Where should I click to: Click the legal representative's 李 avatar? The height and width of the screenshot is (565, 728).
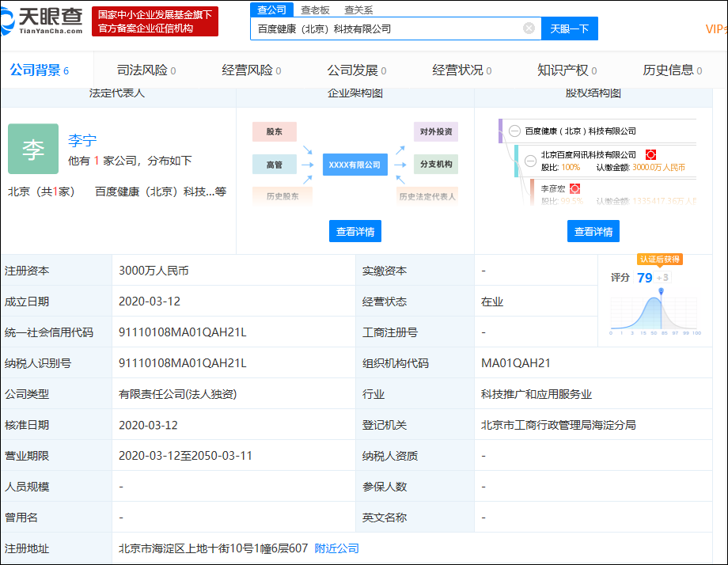tap(32, 148)
